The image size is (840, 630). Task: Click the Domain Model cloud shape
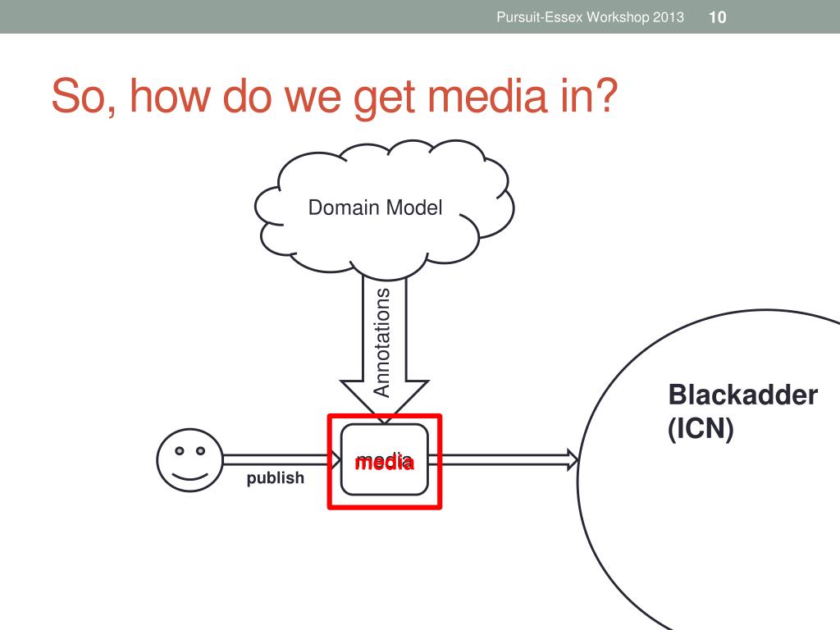[x=384, y=209]
